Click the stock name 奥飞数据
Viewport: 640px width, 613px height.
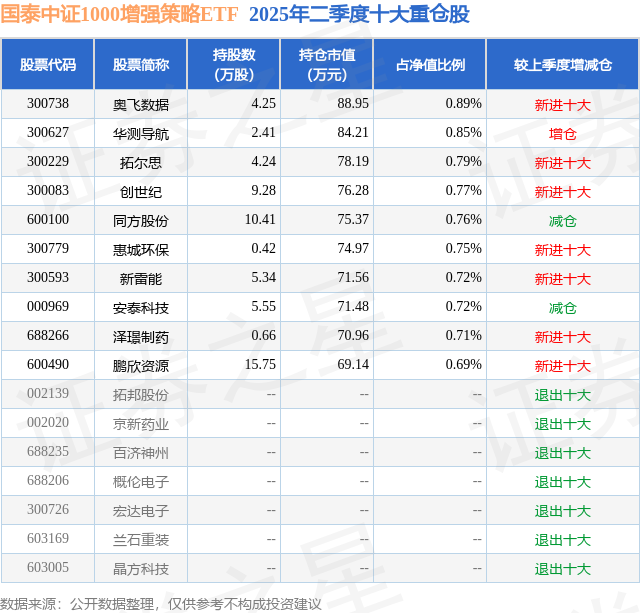click(x=141, y=105)
